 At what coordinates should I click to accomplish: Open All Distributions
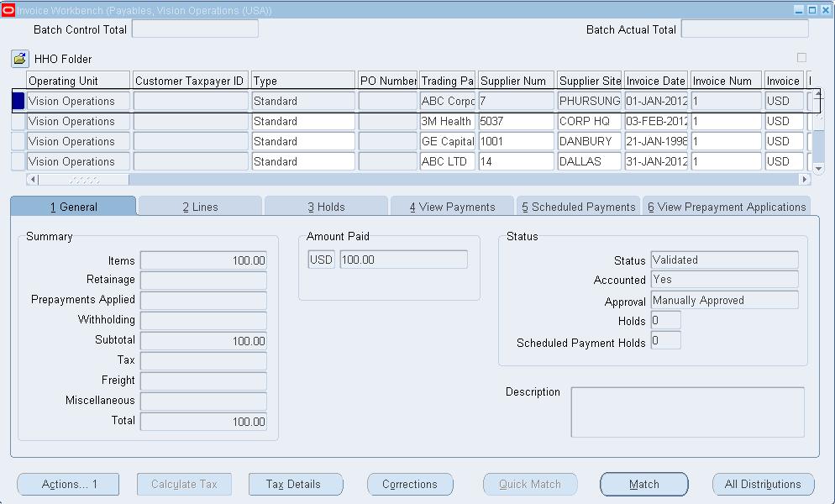click(x=763, y=484)
